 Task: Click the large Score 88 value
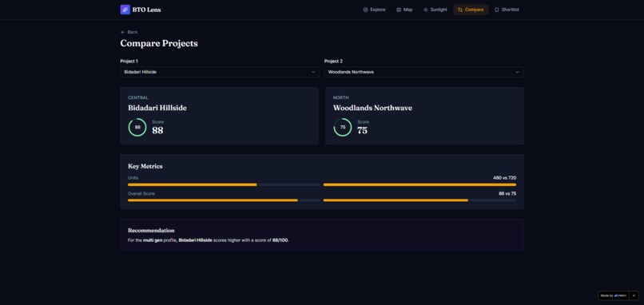point(157,130)
